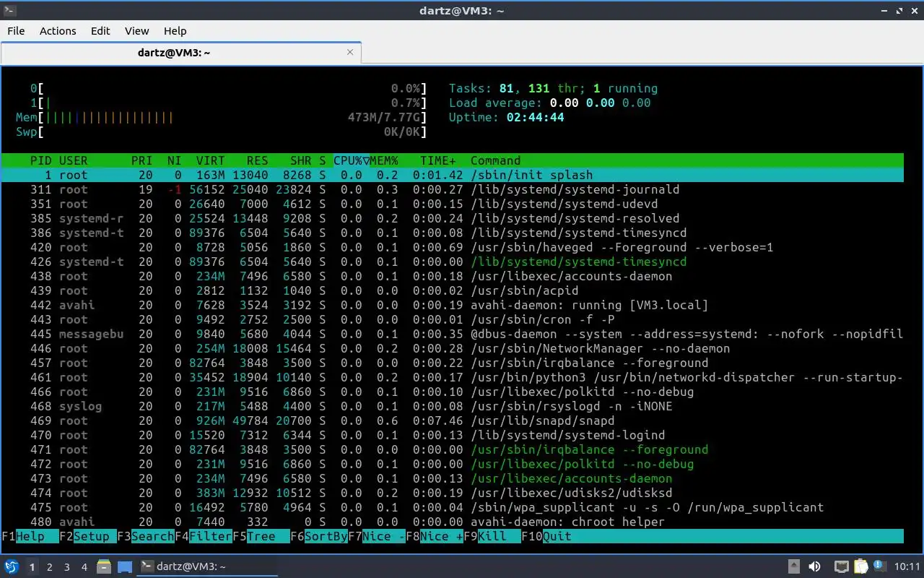Click the terminal icon in the title bar
This screenshot has width=924, height=578.
pos(8,10)
